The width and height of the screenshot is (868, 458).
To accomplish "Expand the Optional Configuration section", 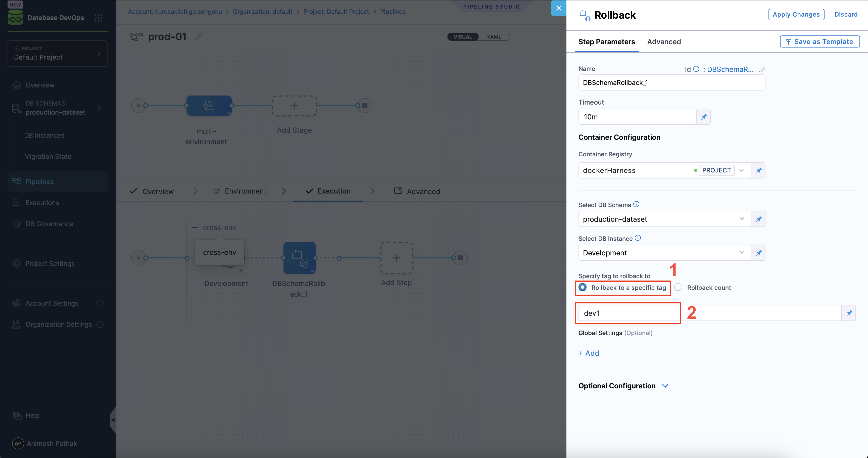I will (665, 386).
